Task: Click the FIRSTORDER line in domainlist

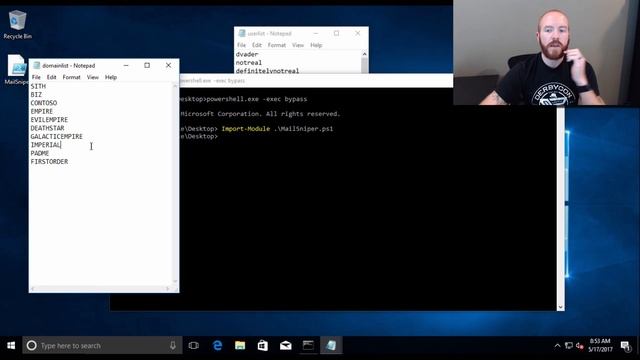Action: point(49,162)
